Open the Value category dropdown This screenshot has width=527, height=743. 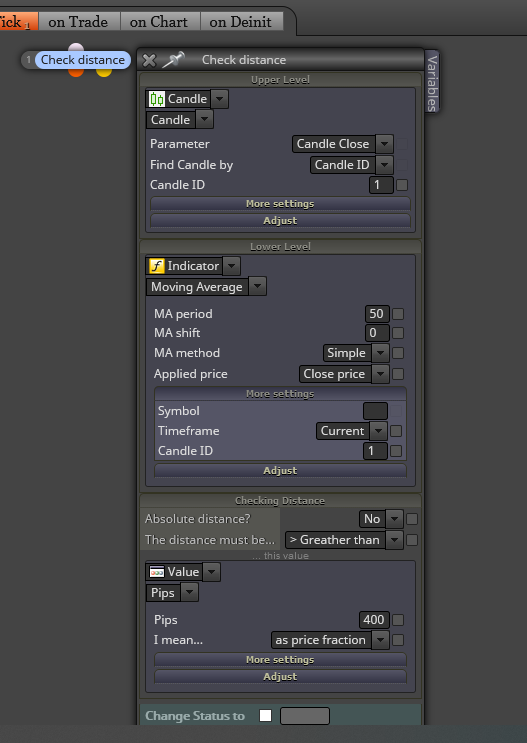(211, 572)
